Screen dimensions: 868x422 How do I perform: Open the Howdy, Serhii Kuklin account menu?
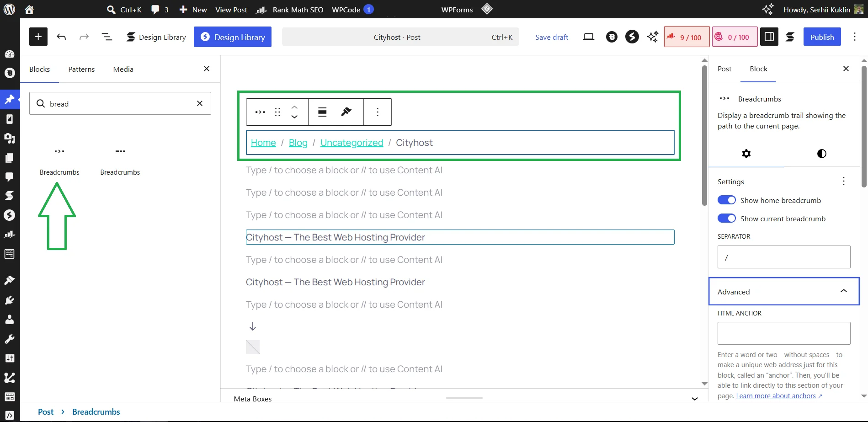(x=823, y=10)
